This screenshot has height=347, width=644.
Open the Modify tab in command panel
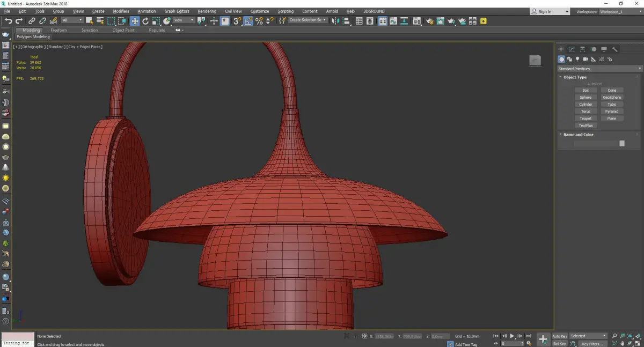572,49
